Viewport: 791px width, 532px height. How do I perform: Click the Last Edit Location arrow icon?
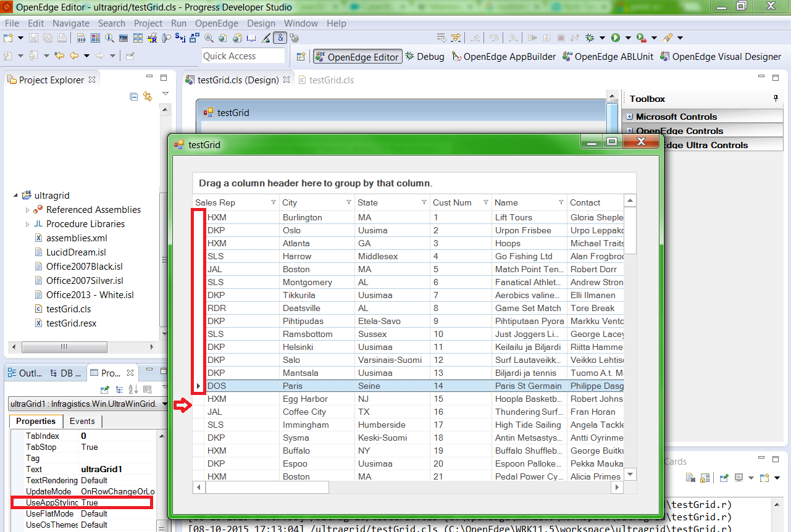pos(59,56)
